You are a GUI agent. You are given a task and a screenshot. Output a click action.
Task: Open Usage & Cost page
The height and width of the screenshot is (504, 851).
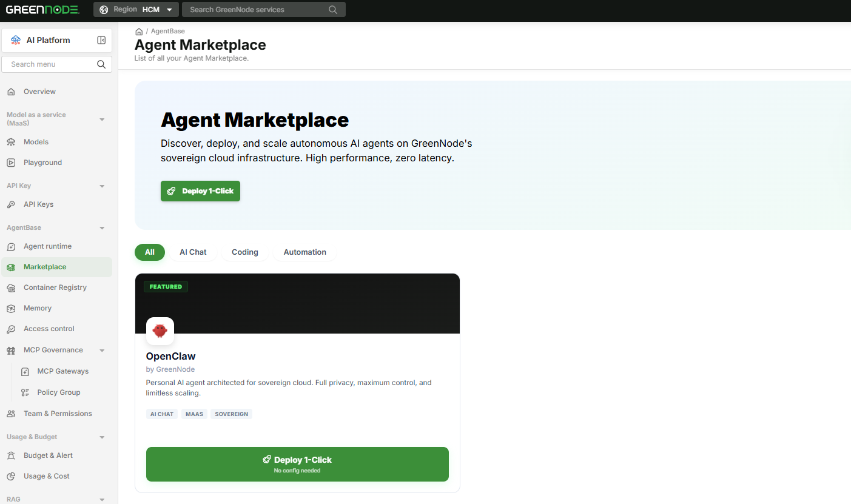57,476
